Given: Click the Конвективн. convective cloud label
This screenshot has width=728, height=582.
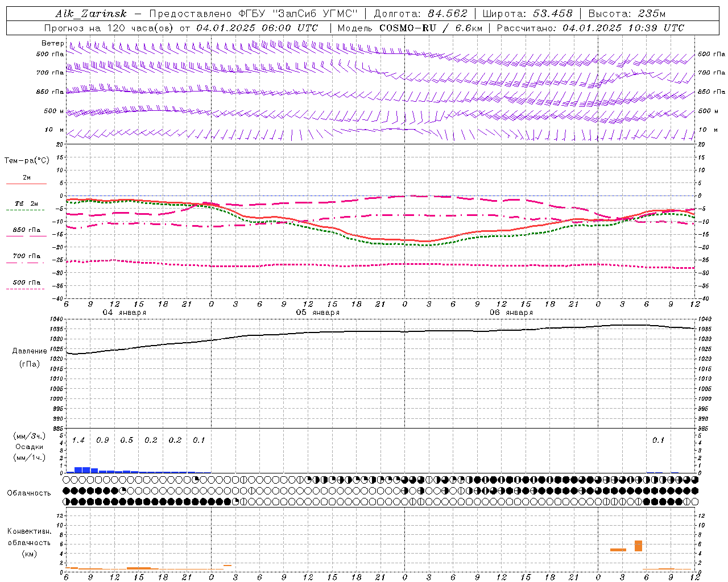Looking at the screenshot, I should [x=29, y=531].
